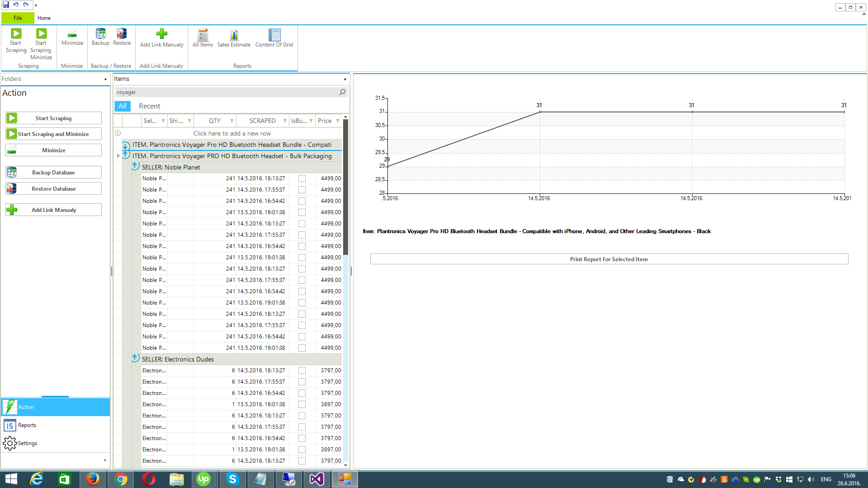Screen dimensions: 868x488
Task: Open the Settings navigation pane
Action: point(55,443)
